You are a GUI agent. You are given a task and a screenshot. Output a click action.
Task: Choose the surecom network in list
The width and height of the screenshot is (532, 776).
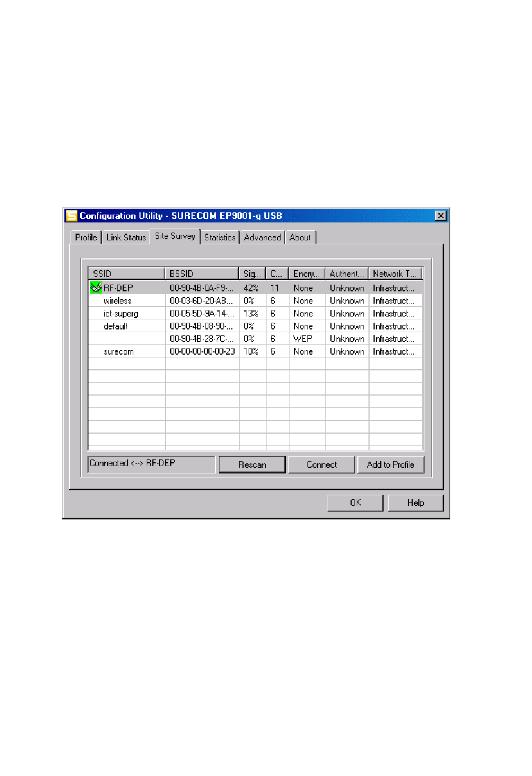coord(119,352)
